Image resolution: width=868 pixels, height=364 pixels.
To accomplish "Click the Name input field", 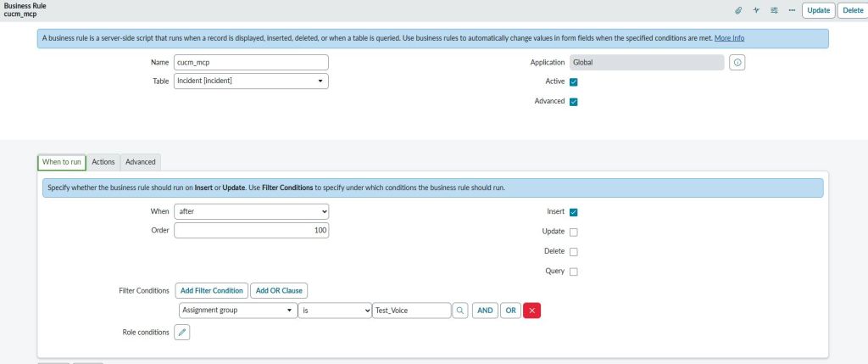I will coord(251,62).
